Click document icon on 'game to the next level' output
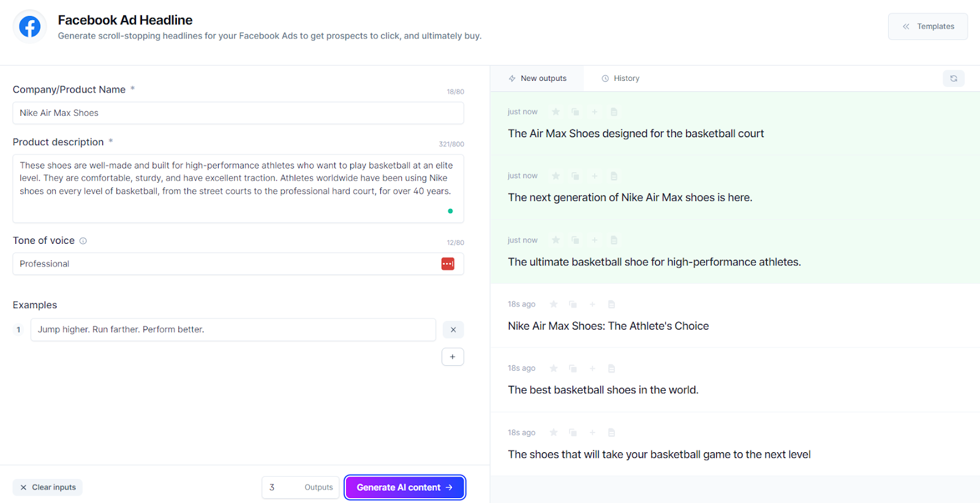 [x=611, y=433]
